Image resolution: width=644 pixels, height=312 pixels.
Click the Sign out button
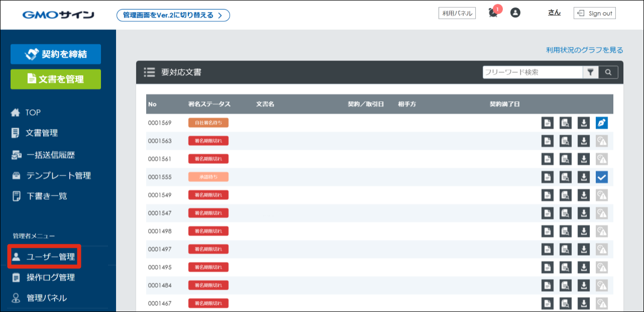594,14
